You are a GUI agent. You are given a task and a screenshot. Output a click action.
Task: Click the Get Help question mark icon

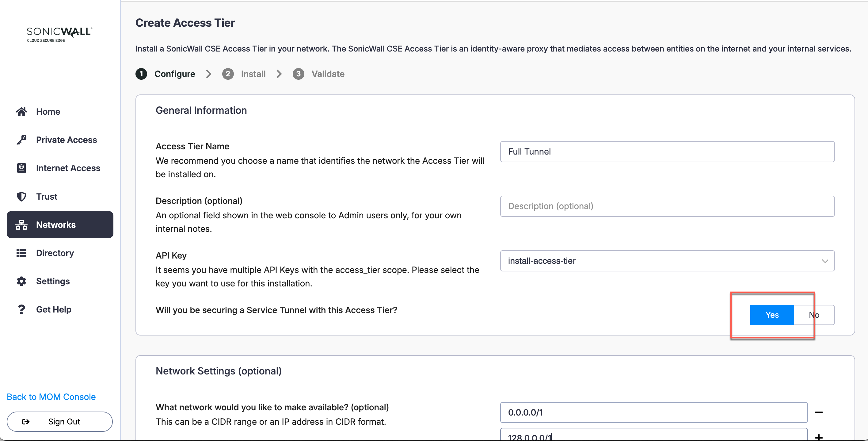coord(21,309)
